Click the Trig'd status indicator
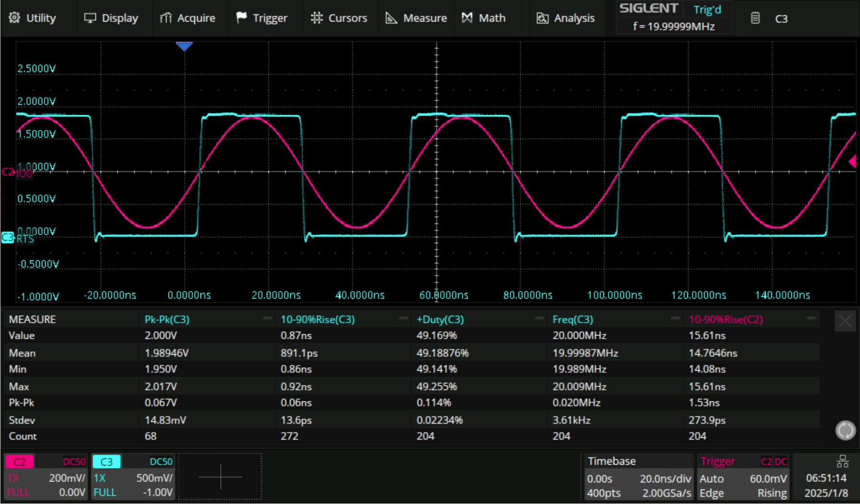Viewport: 860px width, 504px height. tap(707, 10)
